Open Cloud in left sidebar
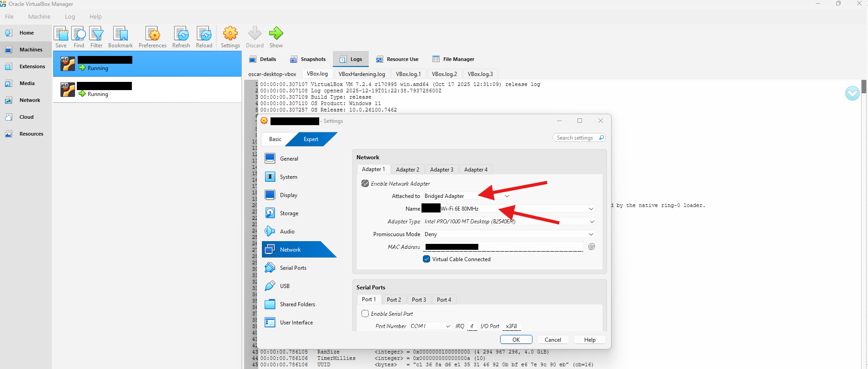 click(26, 117)
